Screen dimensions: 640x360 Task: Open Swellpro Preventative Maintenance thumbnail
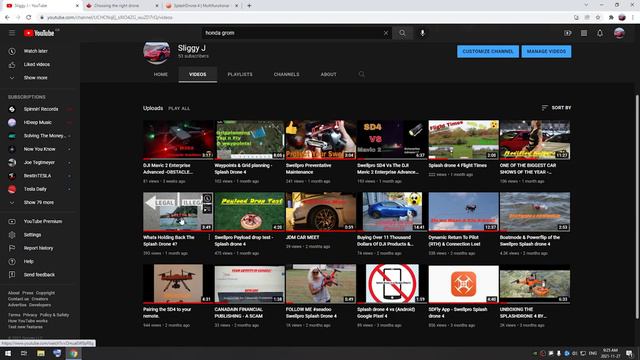coord(321,140)
